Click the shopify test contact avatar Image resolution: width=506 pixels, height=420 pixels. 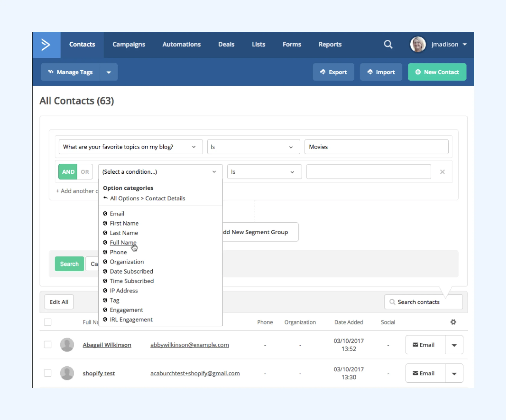click(x=67, y=373)
